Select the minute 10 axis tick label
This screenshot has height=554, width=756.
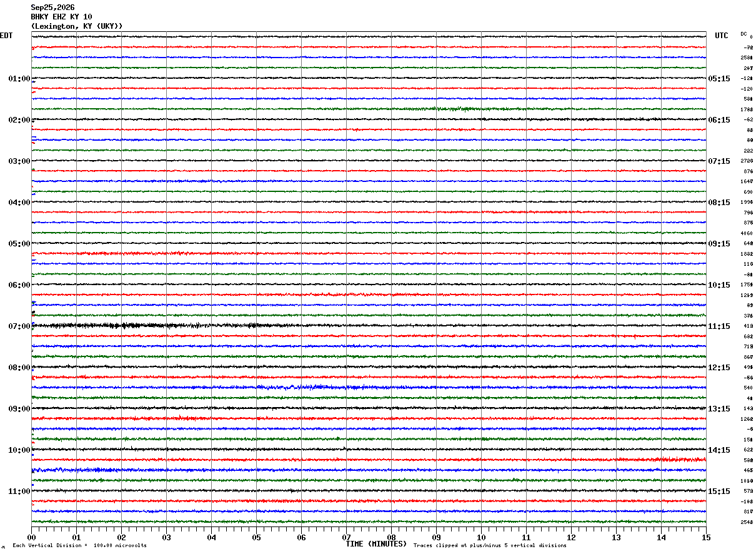481,537
